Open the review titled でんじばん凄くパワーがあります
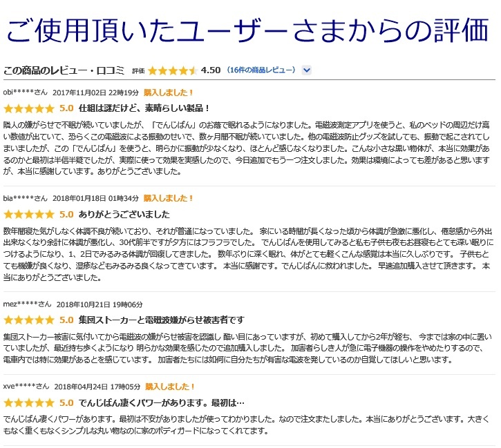 pos(162,402)
